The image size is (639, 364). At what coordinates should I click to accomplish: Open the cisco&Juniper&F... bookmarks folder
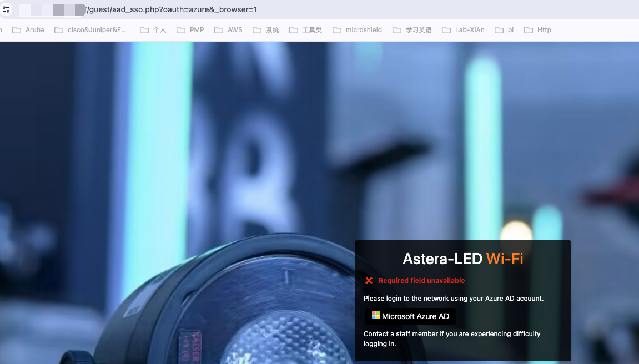click(x=90, y=30)
